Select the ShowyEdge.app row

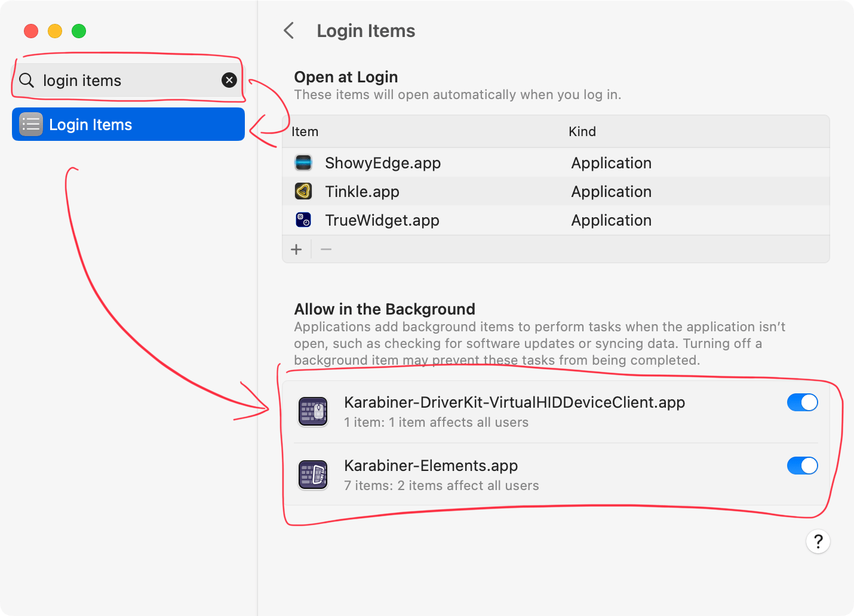point(556,162)
